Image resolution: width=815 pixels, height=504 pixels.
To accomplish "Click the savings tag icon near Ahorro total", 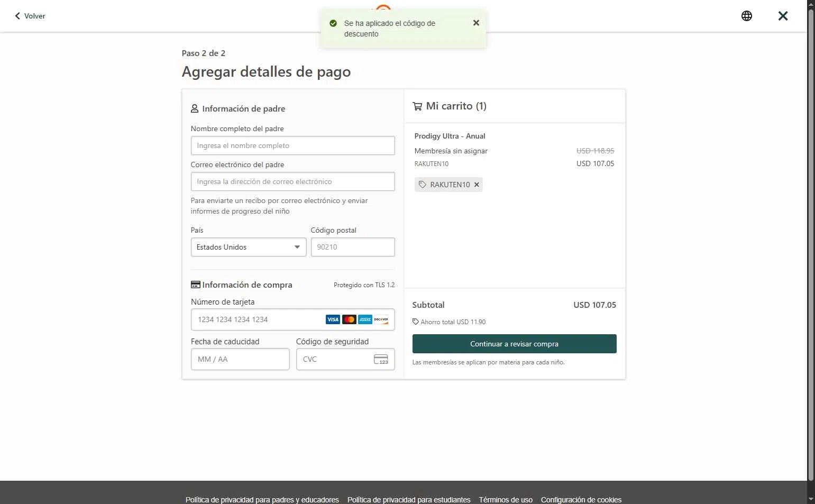I will pos(416,322).
